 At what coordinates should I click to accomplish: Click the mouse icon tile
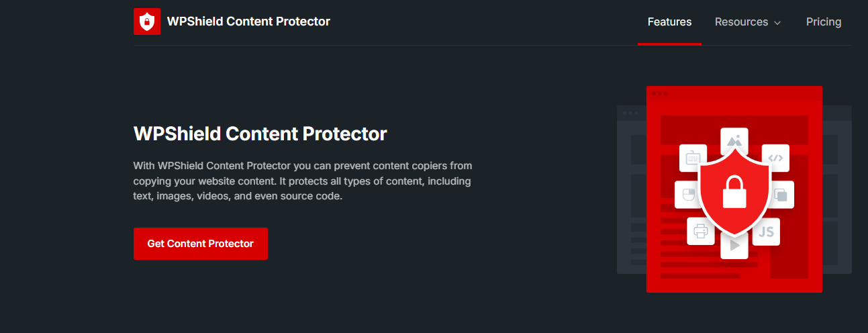[687, 195]
